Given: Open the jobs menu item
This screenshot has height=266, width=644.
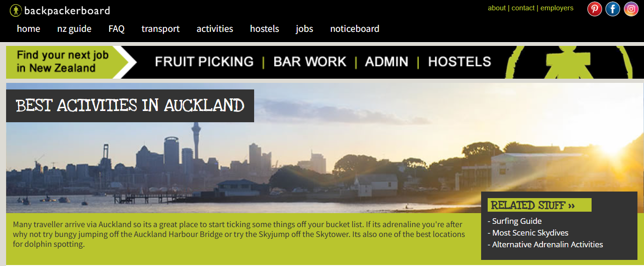Looking at the screenshot, I should point(305,29).
